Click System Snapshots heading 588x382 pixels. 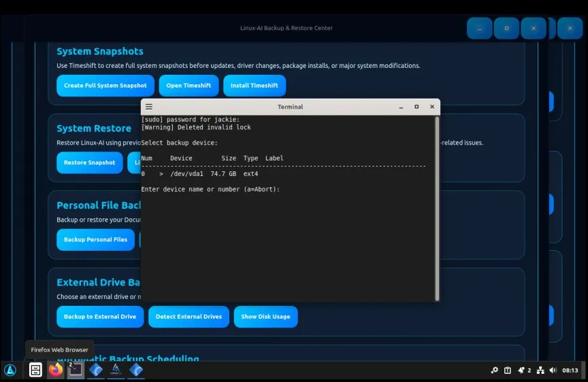point(100,51)
